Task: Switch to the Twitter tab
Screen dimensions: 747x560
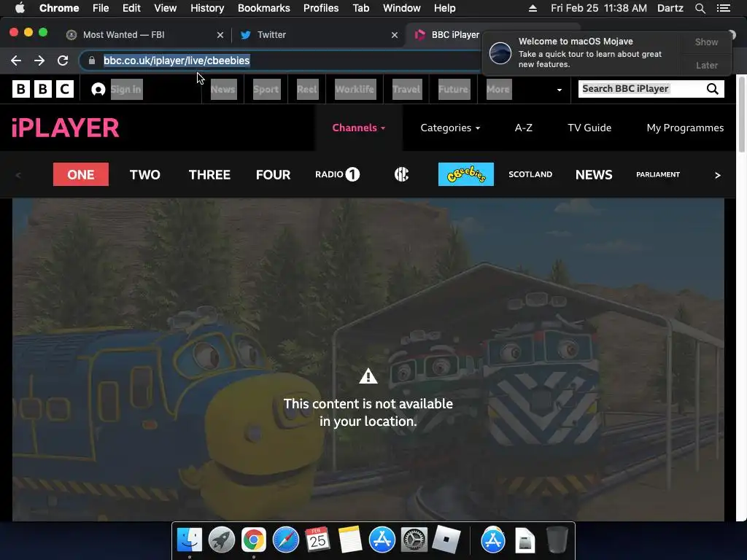Action: [x=314, y=35]
